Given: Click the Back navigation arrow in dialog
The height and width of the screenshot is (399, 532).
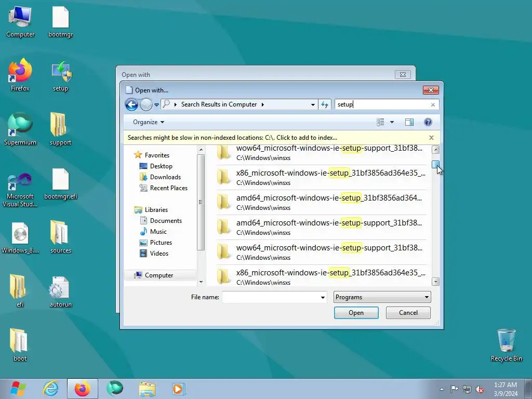Looking at the screenshot, I should (131, 104).
